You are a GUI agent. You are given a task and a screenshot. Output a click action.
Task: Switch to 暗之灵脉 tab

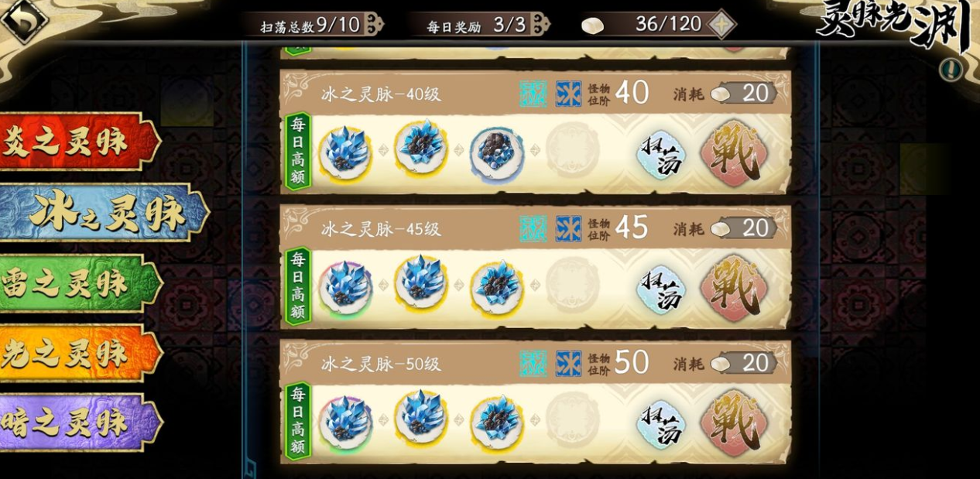tap(77, 423)
